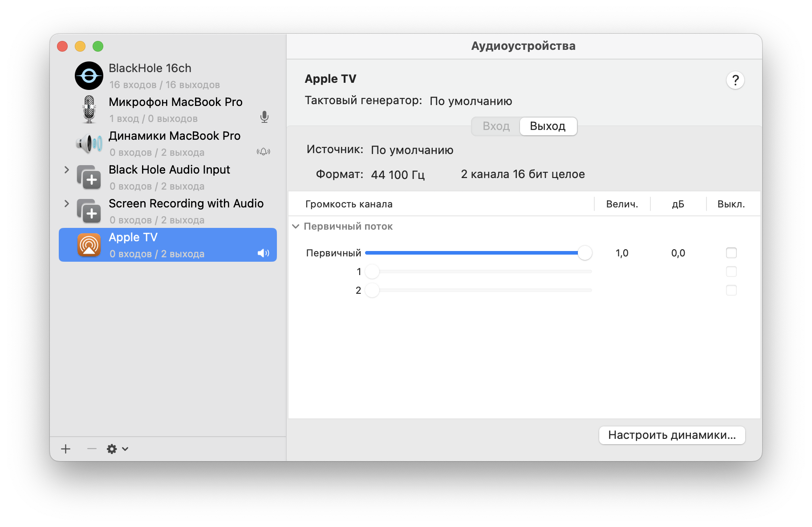
Task: Click the Настроить динамики button
Action: [671, 435]
